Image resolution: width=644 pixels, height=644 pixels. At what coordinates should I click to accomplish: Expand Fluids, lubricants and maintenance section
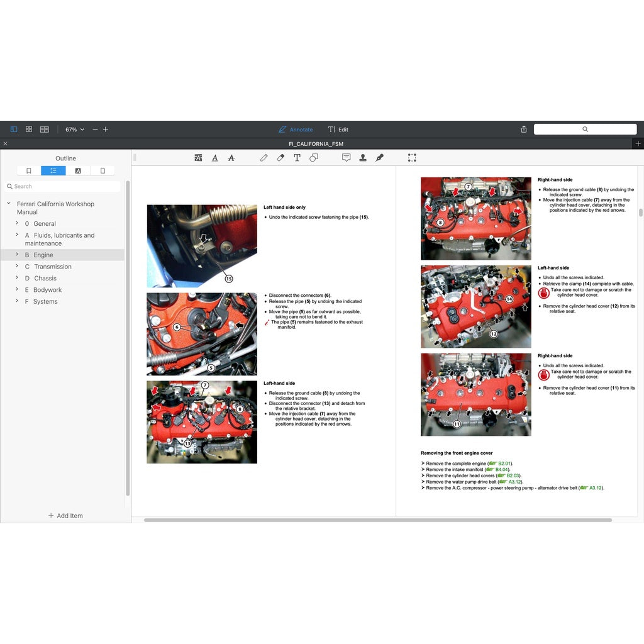click(x=17, y=235)
